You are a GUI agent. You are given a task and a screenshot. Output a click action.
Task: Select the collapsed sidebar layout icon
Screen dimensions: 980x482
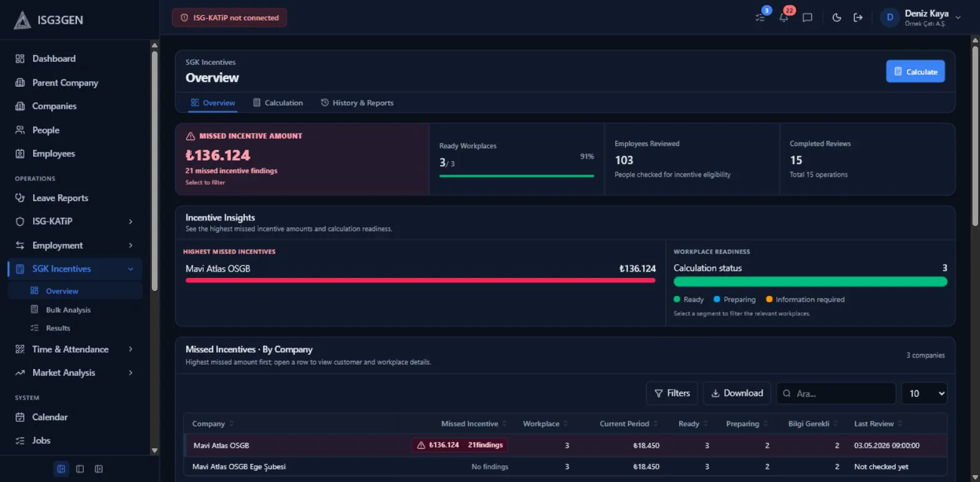(x=99, y=469)
